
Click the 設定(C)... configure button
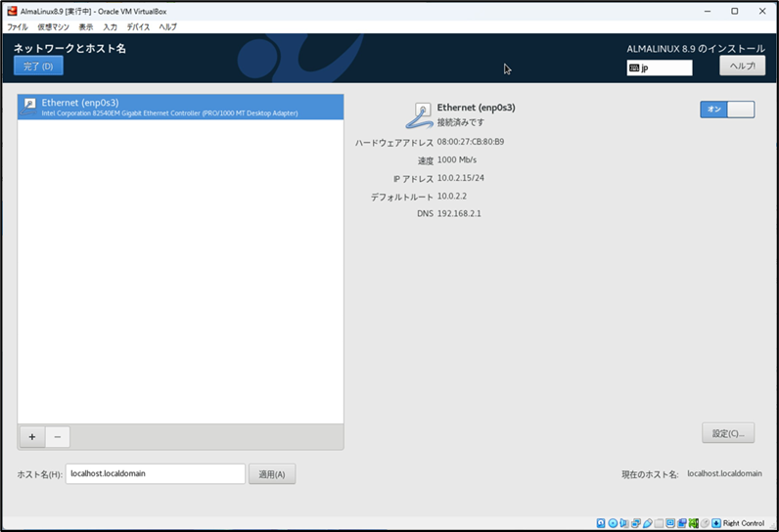tap(728, 433)
